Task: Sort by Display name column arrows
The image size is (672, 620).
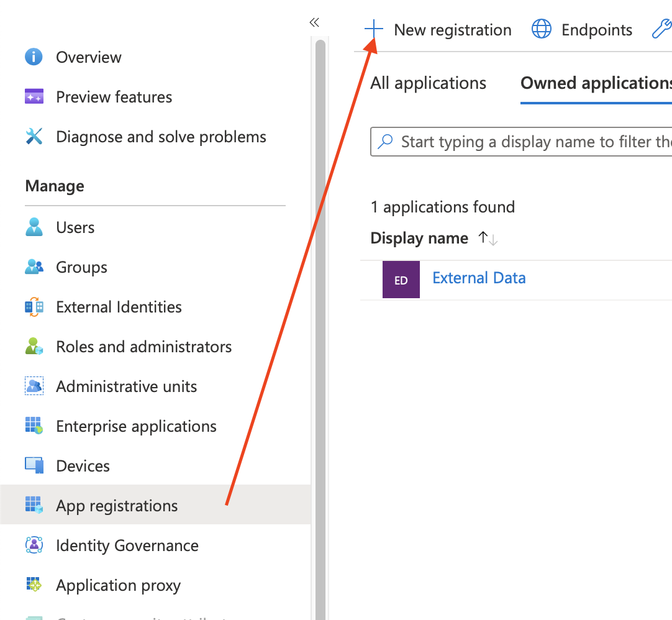Action: coord(488,239)
